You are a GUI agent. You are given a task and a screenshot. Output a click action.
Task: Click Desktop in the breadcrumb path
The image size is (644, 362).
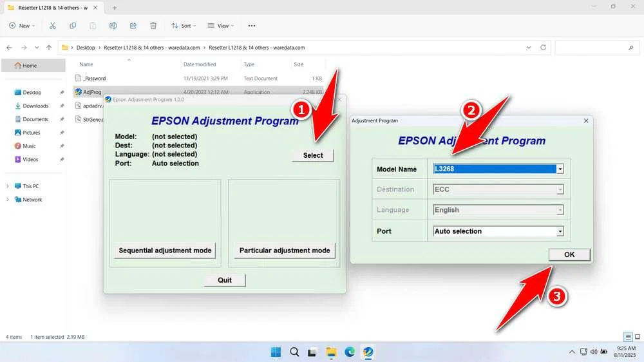point(86,48)
